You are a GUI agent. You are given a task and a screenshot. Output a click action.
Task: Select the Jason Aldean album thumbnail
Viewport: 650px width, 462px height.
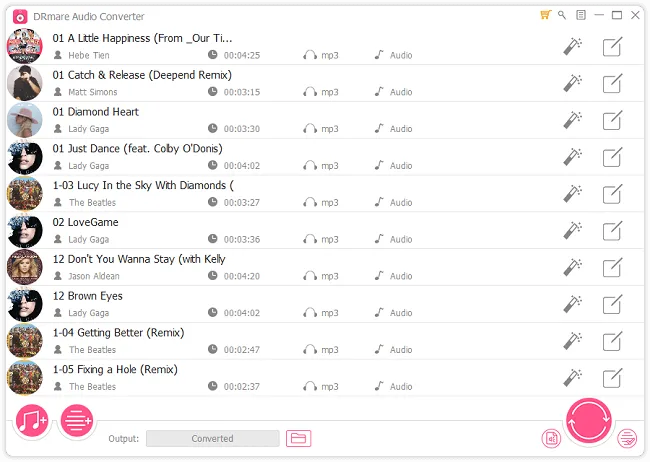[25, 267]
